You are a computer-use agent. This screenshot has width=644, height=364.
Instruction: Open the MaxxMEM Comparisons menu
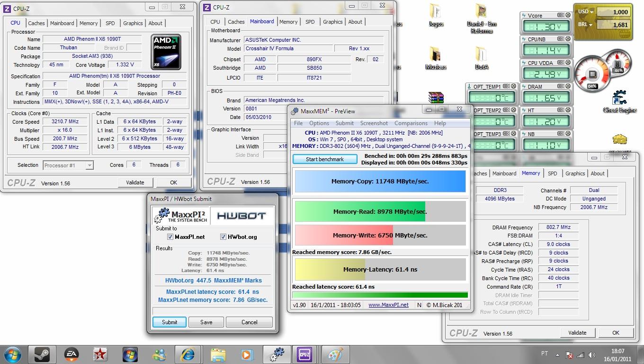click(x=411, y=123)
